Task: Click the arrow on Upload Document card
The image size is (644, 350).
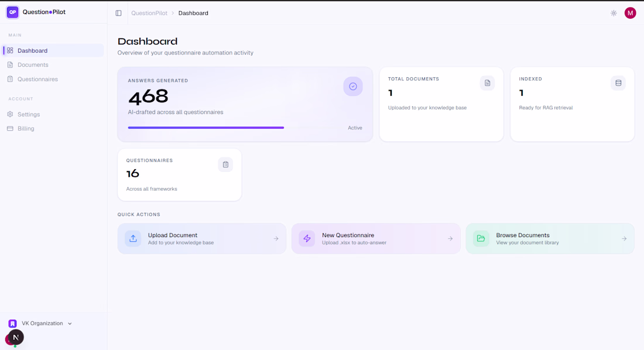Action: click(x=276, y=239)
